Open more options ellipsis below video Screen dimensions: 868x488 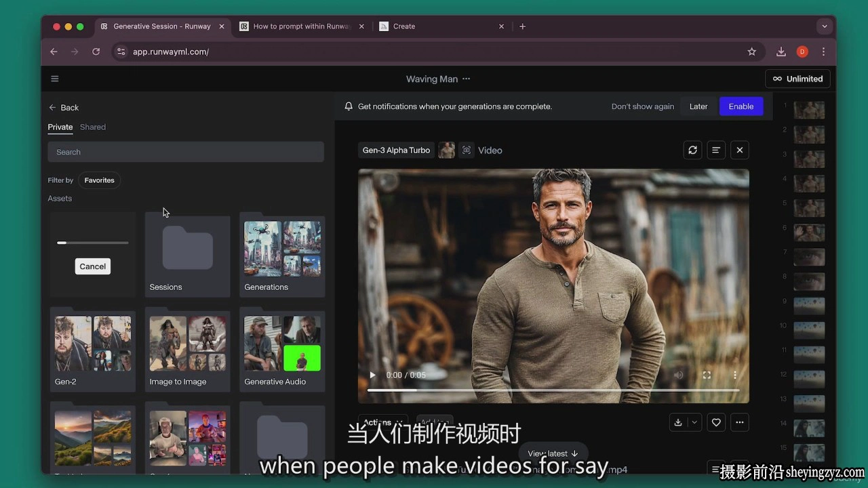pos(740,422)
